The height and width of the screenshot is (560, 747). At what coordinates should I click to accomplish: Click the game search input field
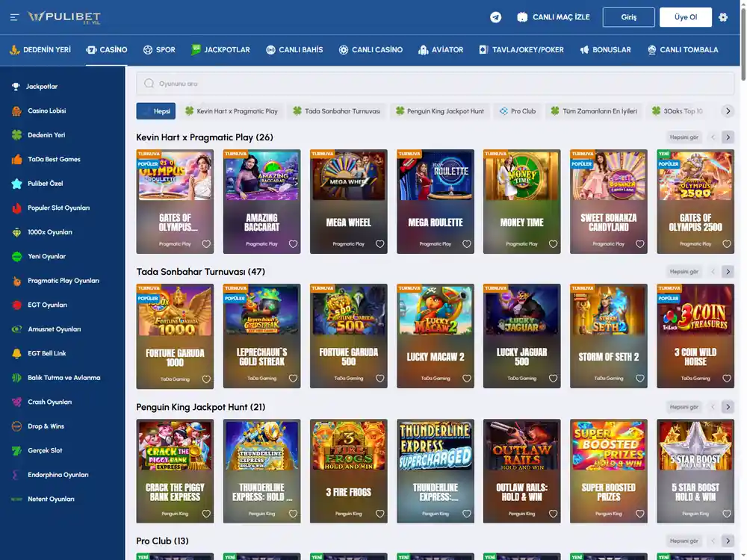point(435,84)
